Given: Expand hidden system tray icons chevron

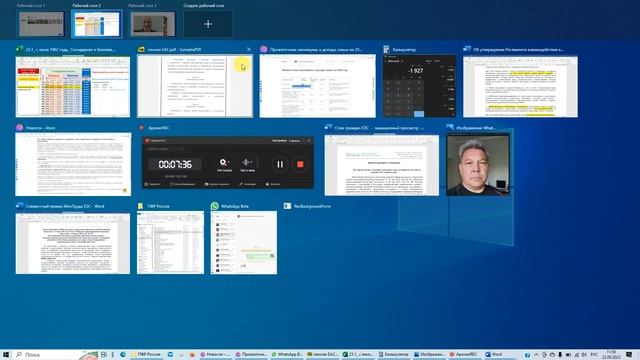Looking at the screenshot, I should click(x=536, y=355).
